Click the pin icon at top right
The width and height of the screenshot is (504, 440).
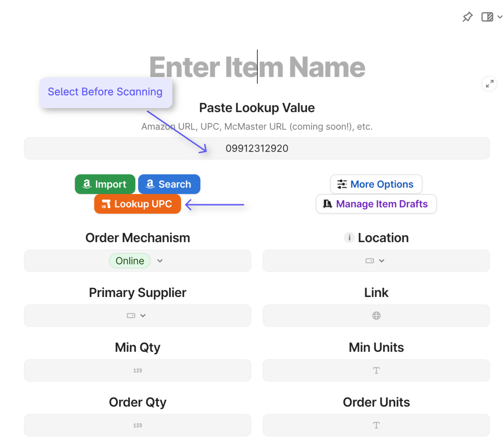(x=467, y=17)
